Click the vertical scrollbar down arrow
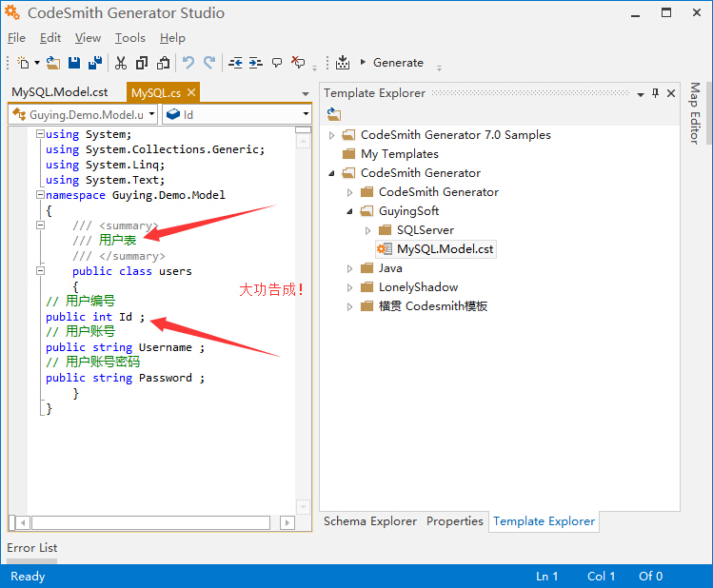The image size is (713, 588). click(303, 507)
